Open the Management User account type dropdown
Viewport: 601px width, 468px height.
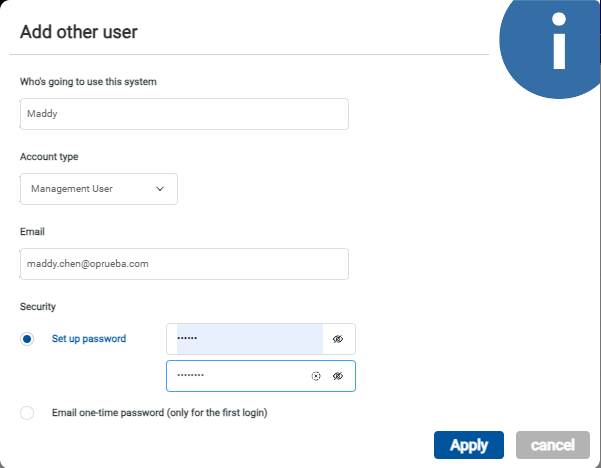point(99,189)
